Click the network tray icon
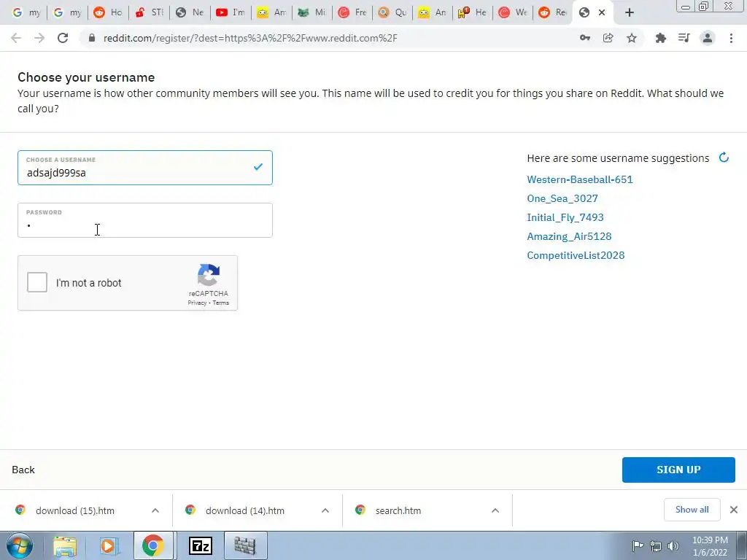 (656, 545)
